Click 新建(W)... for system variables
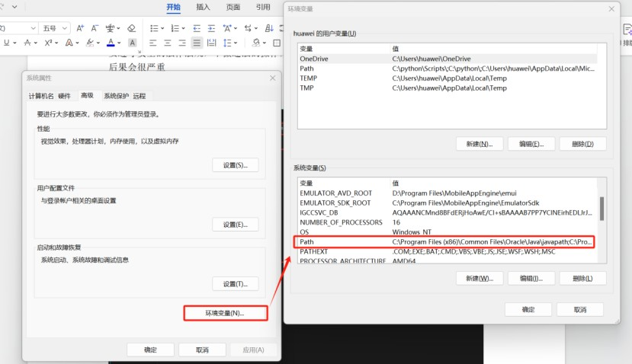 pyautogui.click(x=480, y=278)
